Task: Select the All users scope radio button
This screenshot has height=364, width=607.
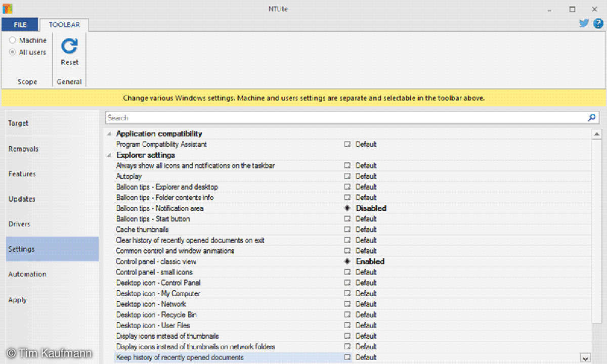Action: [x=13, y=52]
